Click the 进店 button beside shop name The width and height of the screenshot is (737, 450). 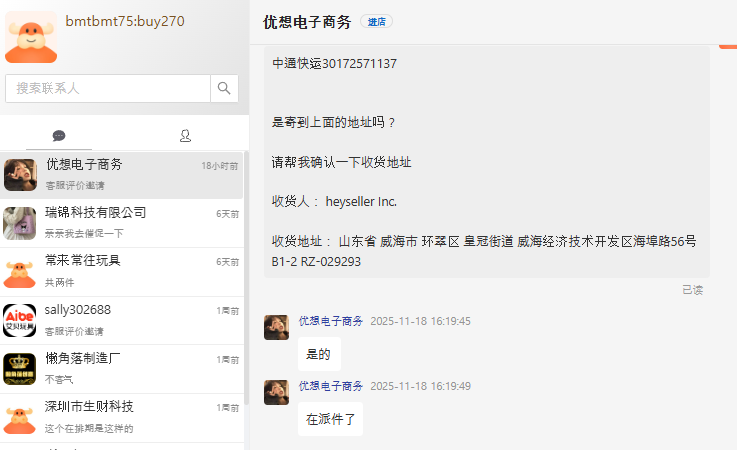[x=376, y=21]
